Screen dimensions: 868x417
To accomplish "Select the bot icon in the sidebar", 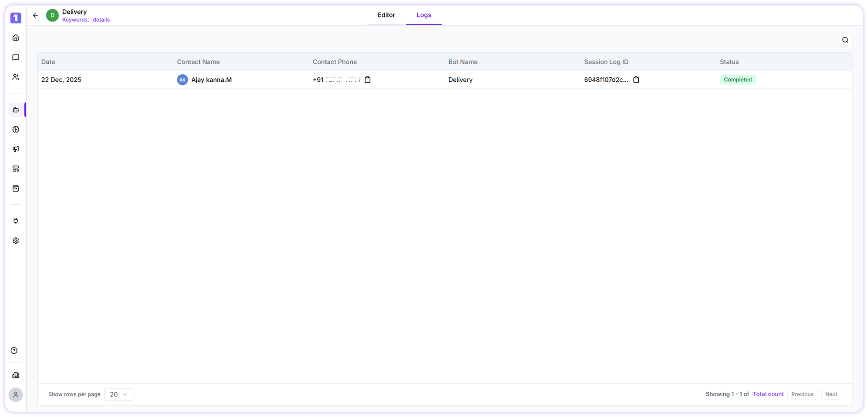I will coord(16,110).
